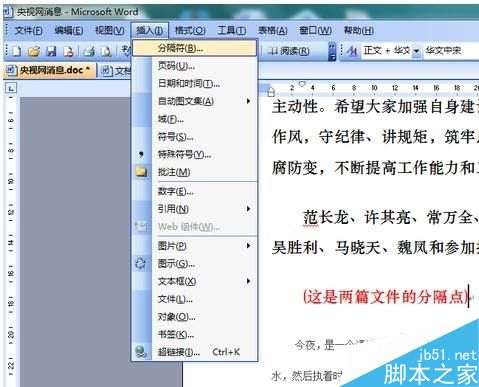Switch to the 央视网消息.doc tab
The width and height of the screenshot is (479, 387).
(49, 70)
